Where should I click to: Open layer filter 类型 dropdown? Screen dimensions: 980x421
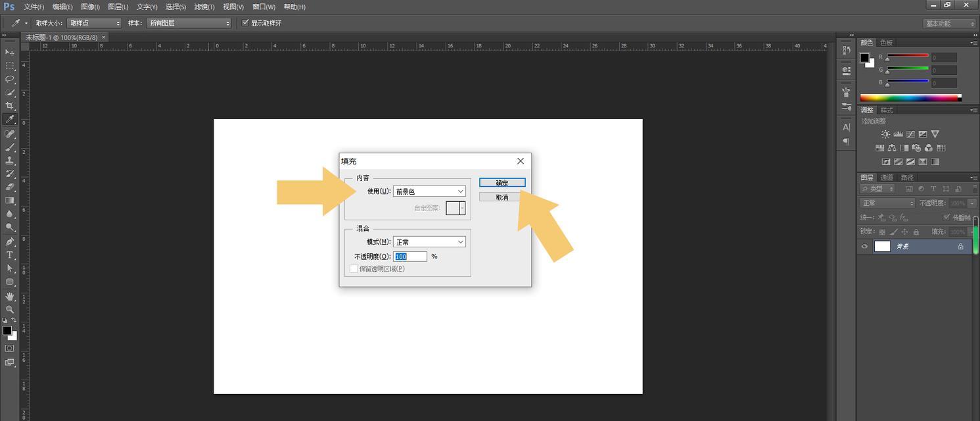(x=877, y=189)
